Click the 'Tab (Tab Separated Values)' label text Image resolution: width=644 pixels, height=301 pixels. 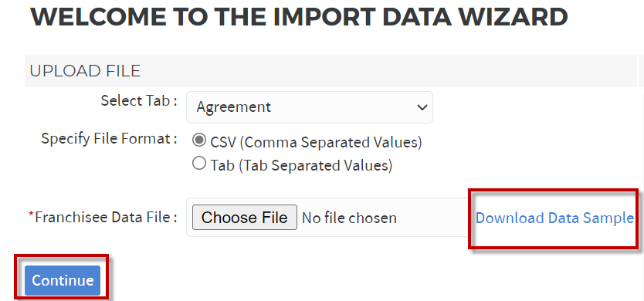(301, 165)
